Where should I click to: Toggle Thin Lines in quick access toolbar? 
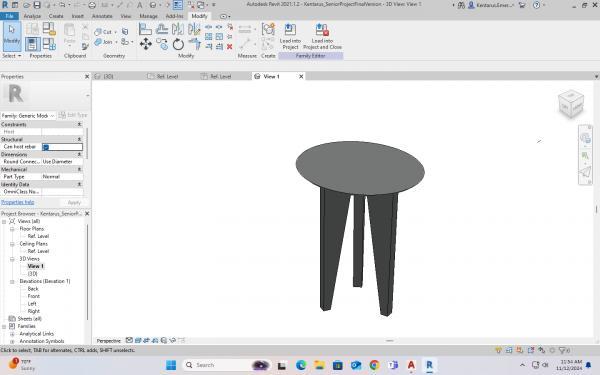click(178, 5)
